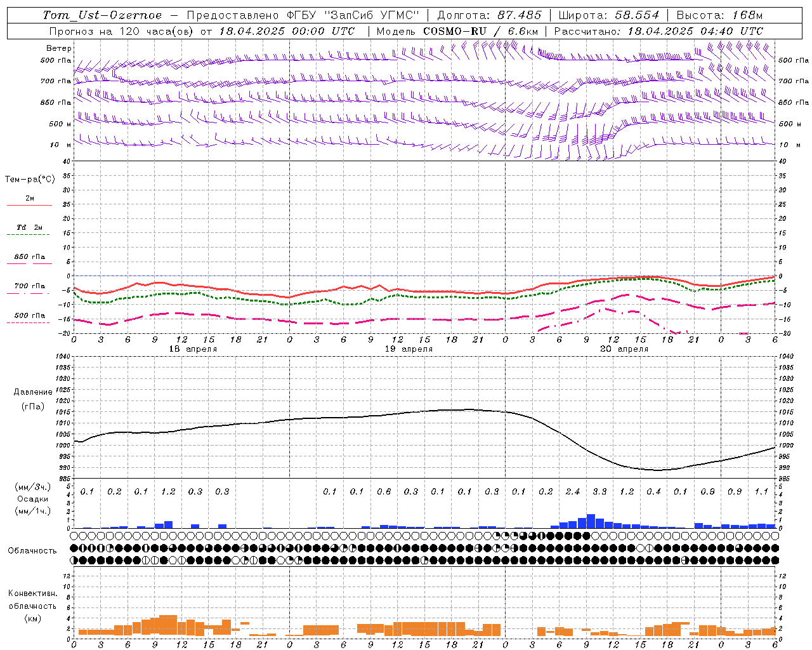Click the 2м temperature legend entry
The image size is (812, 650).
click(30, 199)
